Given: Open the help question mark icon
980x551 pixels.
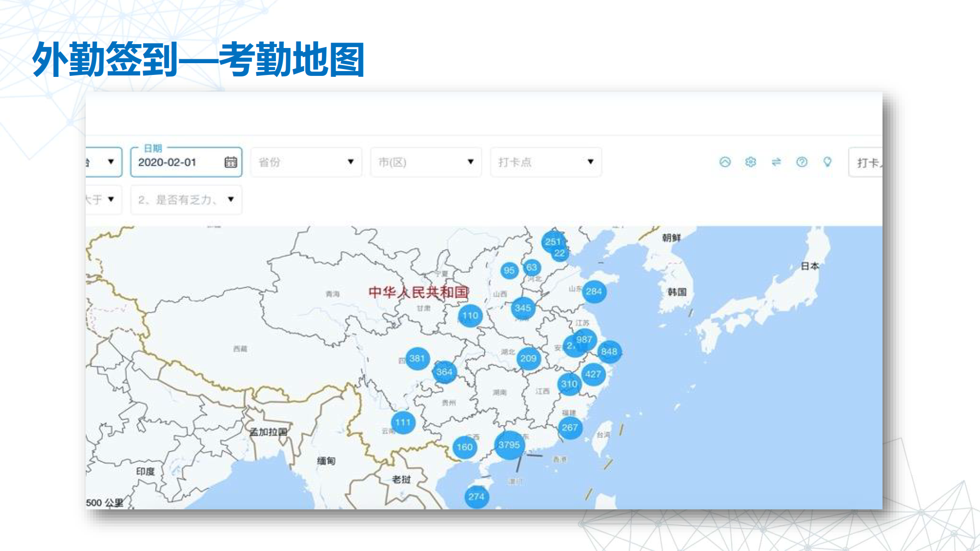Looking at the screenshot, I should coord(802,162).
